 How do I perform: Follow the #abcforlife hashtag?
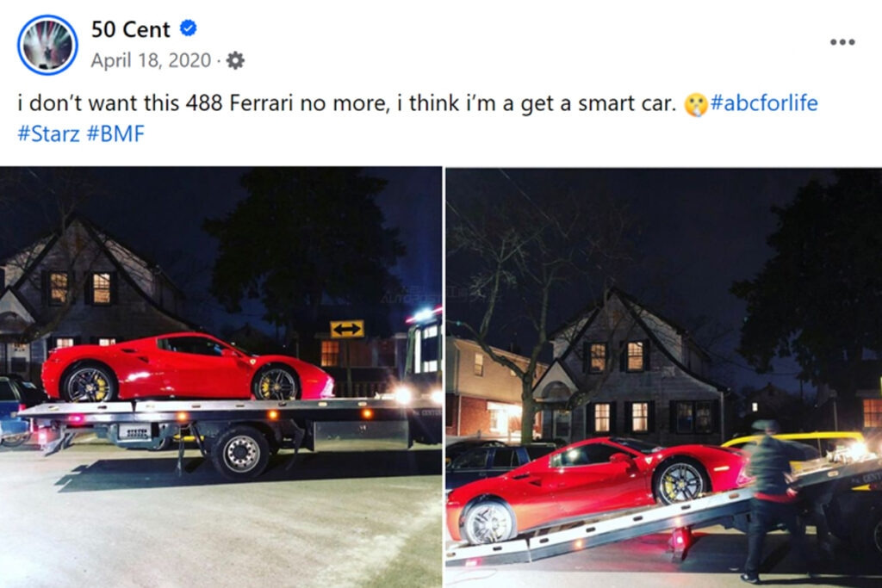click(x=764, y=103)
